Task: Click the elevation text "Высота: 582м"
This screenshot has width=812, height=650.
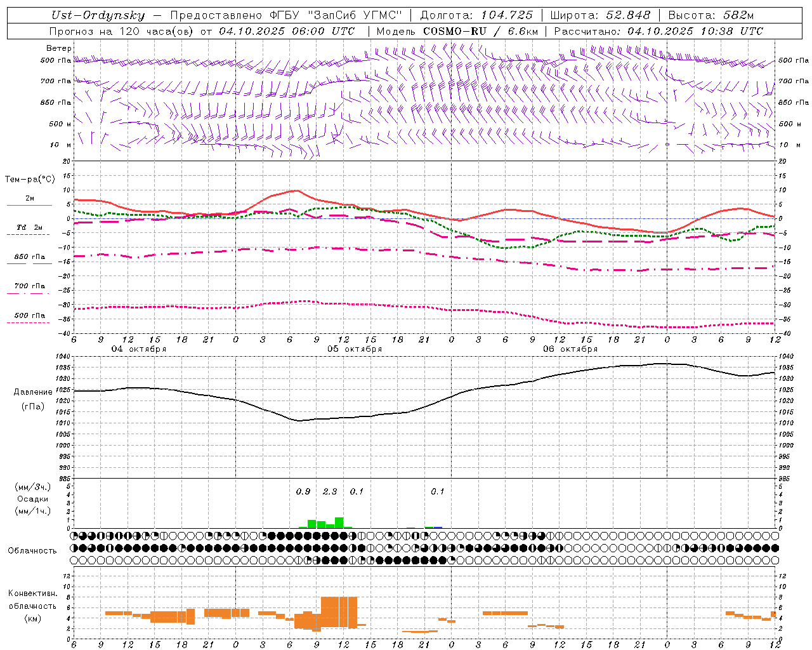Action: (711, 16)
